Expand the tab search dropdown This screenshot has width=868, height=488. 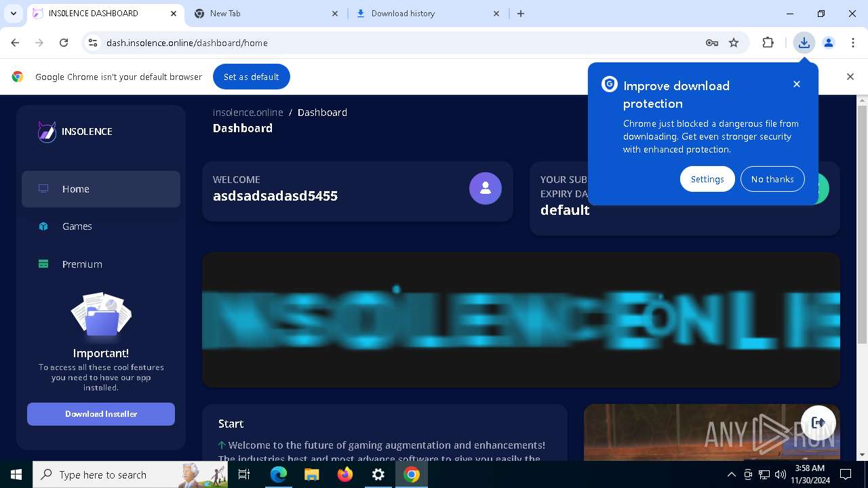(14, 14)
